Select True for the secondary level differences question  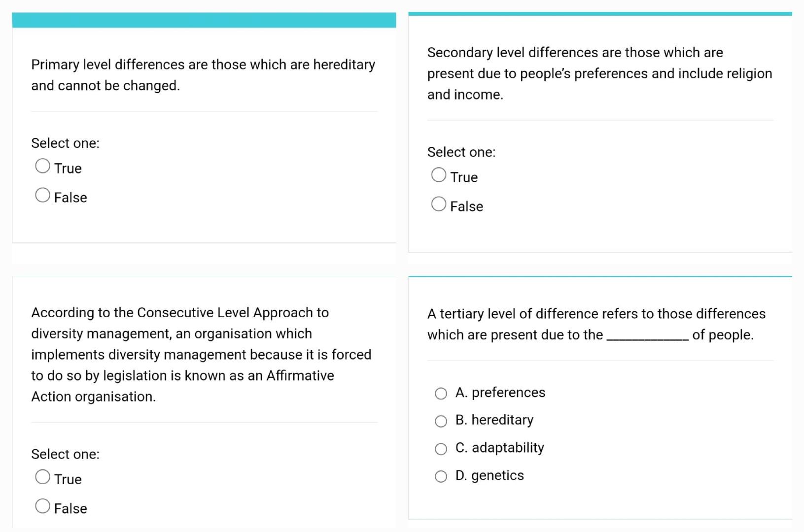pyautogui.click(x=438, y=174)
